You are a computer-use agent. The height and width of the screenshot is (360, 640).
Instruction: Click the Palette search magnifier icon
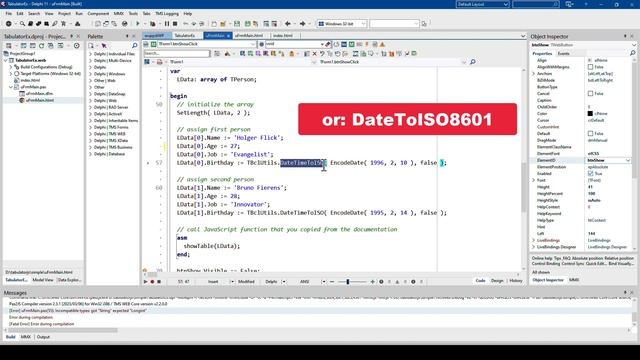coord(135,45)
